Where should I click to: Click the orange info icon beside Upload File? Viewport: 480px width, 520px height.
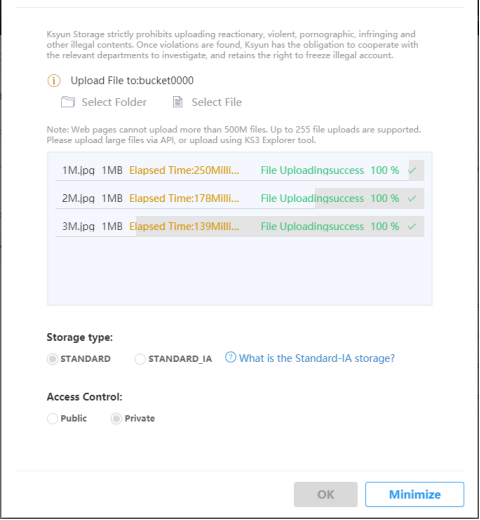(x=54, y=81)
